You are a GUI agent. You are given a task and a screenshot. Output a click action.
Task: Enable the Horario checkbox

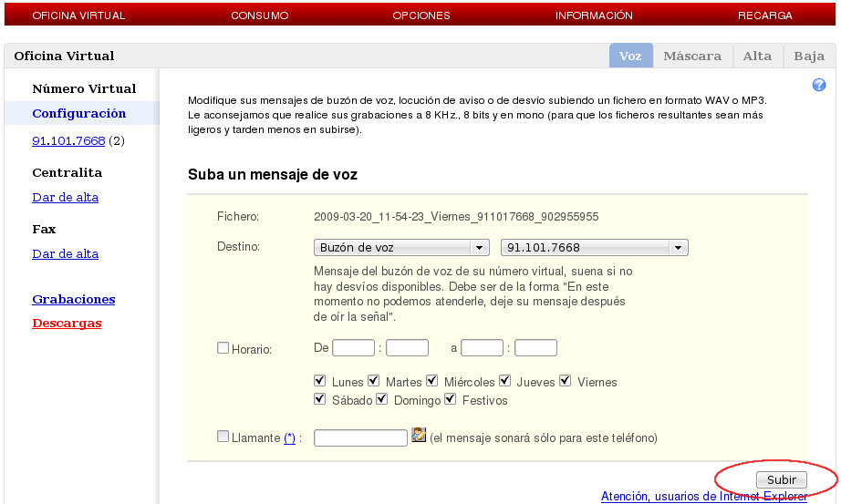point(223,347)
